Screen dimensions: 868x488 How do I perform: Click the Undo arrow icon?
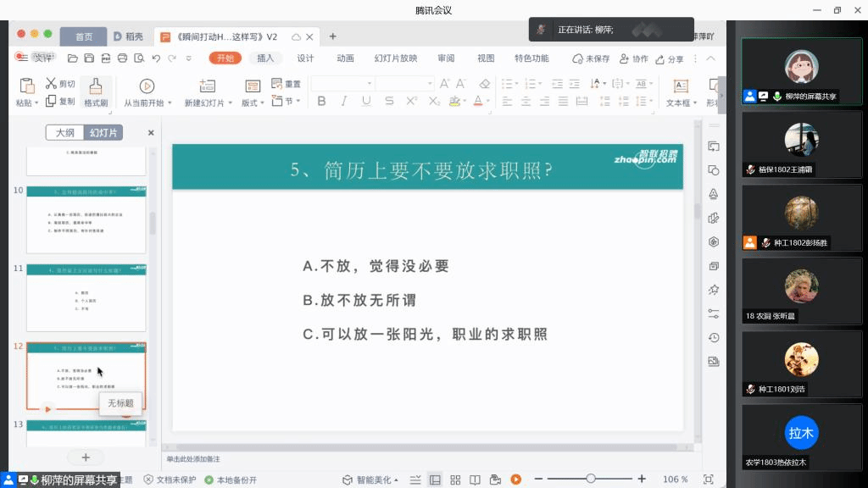156,58
